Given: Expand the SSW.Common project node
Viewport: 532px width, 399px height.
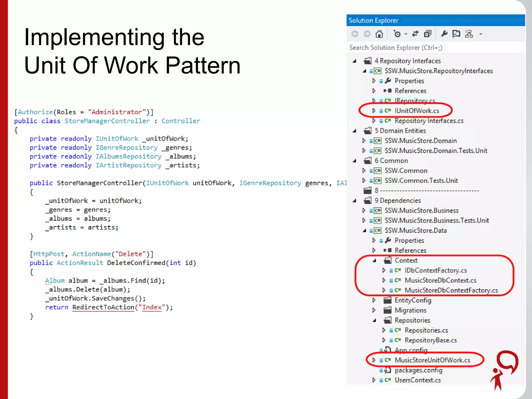Looking at the screenshot, I should point(364,170).
